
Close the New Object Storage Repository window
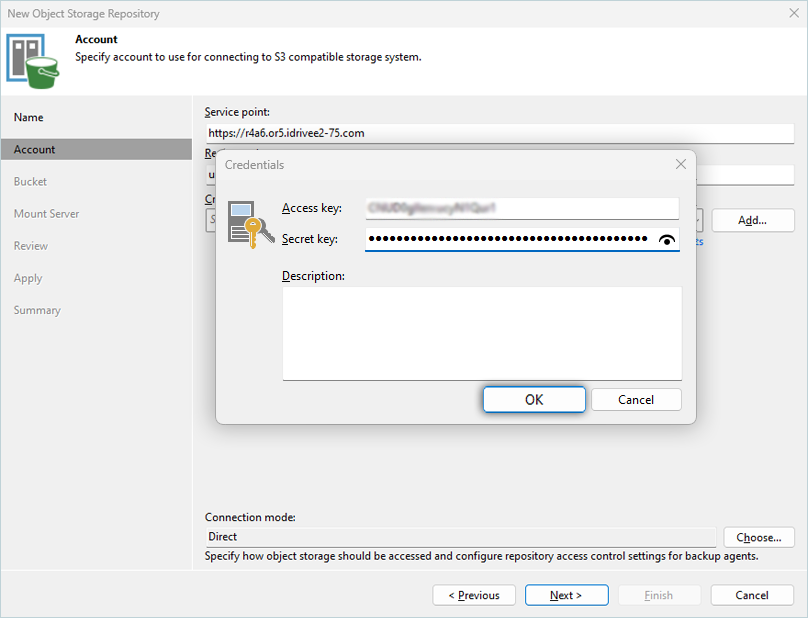click(x=793, y=14)
